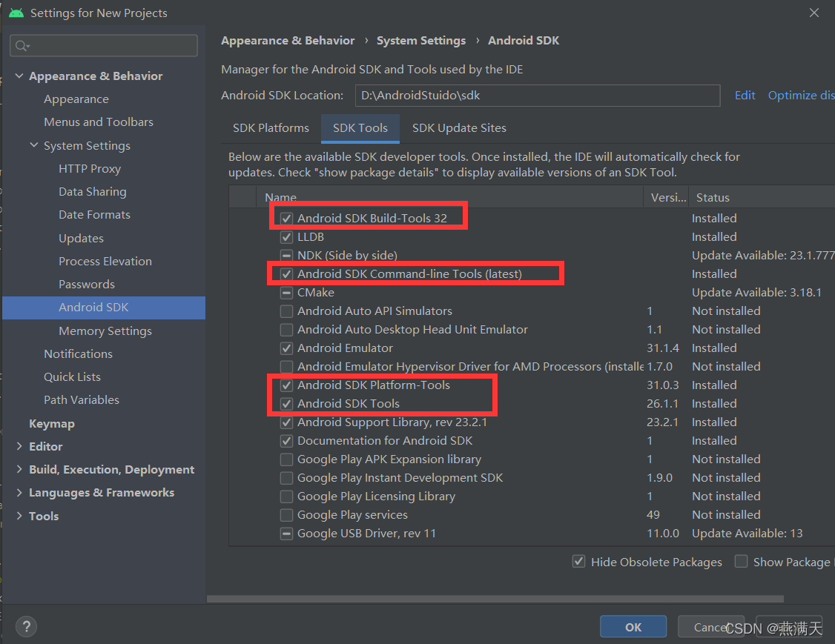This screenshot has width=835, height=644.
Task: Click the Android logo in the title bar
Action: (x=16, y=12)
